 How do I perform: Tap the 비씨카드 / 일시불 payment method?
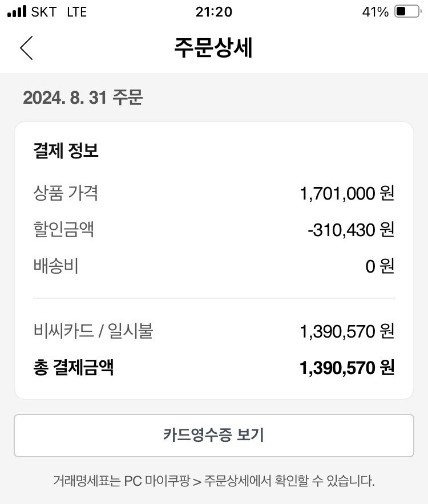pyautogui.click(x=94, y=331)
